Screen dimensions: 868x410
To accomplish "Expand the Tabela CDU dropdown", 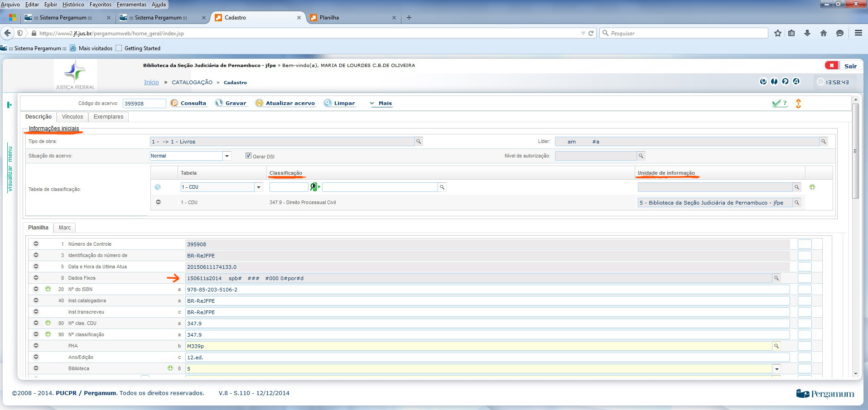I will (259, 187).
